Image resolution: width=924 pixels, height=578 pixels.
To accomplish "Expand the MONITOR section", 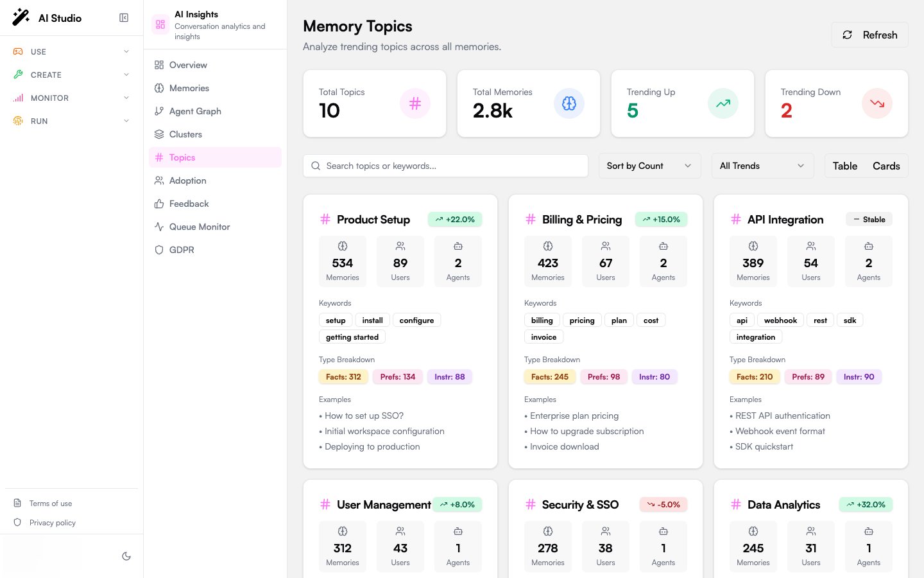I will [71, 98].
